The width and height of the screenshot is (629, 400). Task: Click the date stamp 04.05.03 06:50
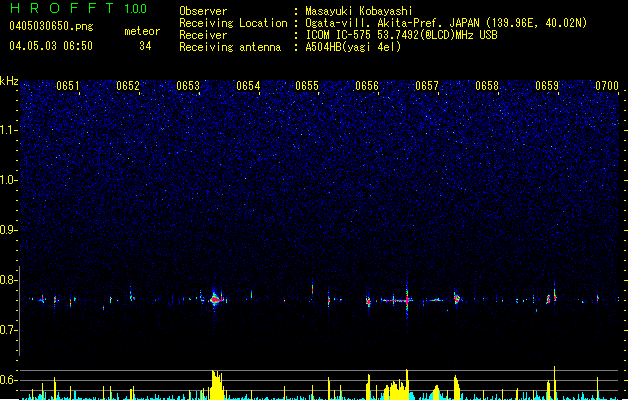(x=51, y=46)
